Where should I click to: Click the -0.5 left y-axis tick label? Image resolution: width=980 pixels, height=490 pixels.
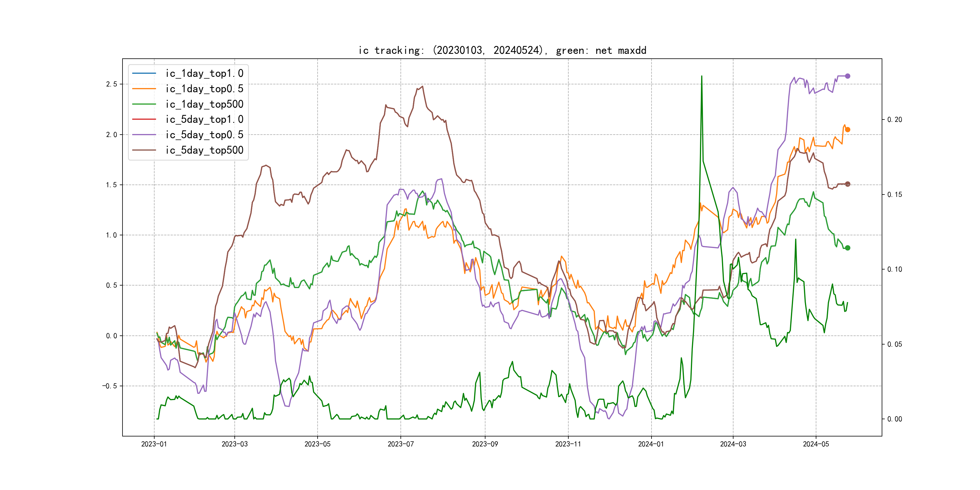(x=109, y=386)
